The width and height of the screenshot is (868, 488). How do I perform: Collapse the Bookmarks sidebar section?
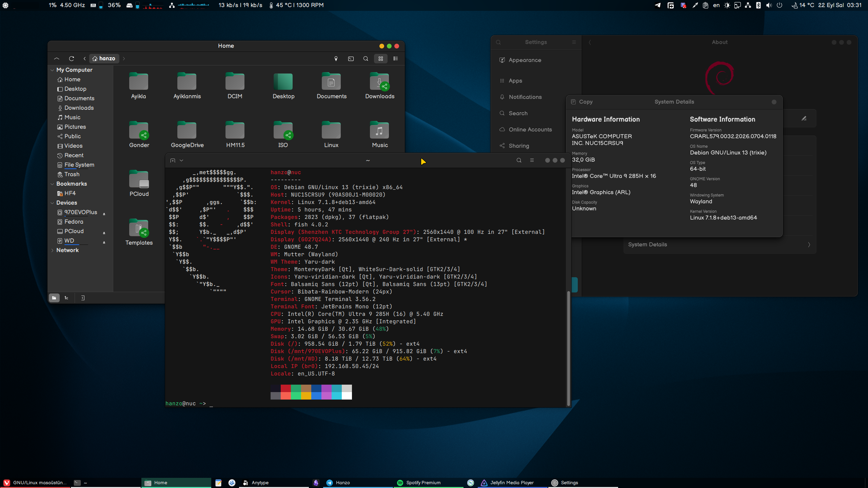point(52,184)
